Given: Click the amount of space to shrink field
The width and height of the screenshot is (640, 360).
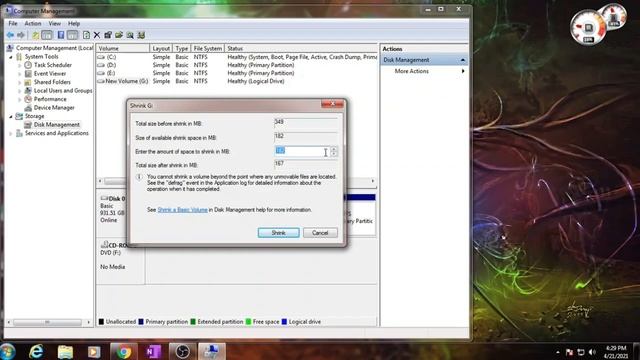Looking at the screenshot, I should [x=302, y=151].
